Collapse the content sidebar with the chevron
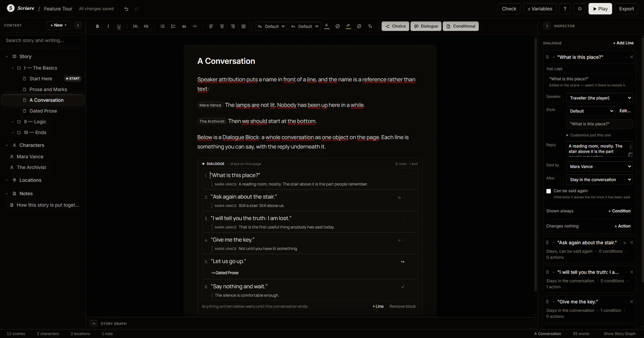Screen dimensions: 644x338 tap(78, 25)
